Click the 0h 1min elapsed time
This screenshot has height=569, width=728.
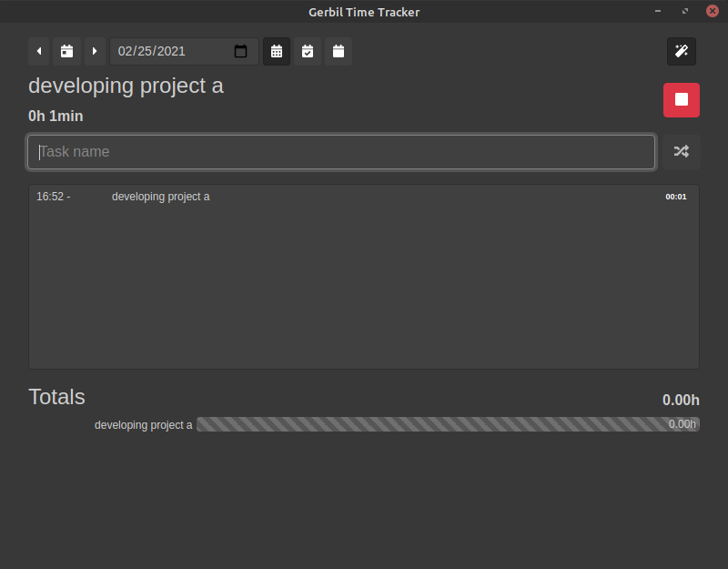(x=56, y=116)
